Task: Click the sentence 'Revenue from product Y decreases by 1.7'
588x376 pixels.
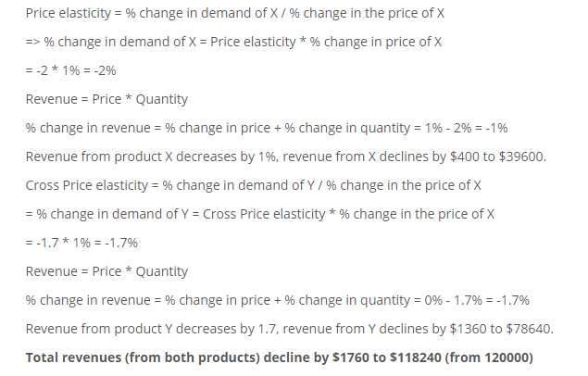Action: pyautogui.click(x=152, y=329)
